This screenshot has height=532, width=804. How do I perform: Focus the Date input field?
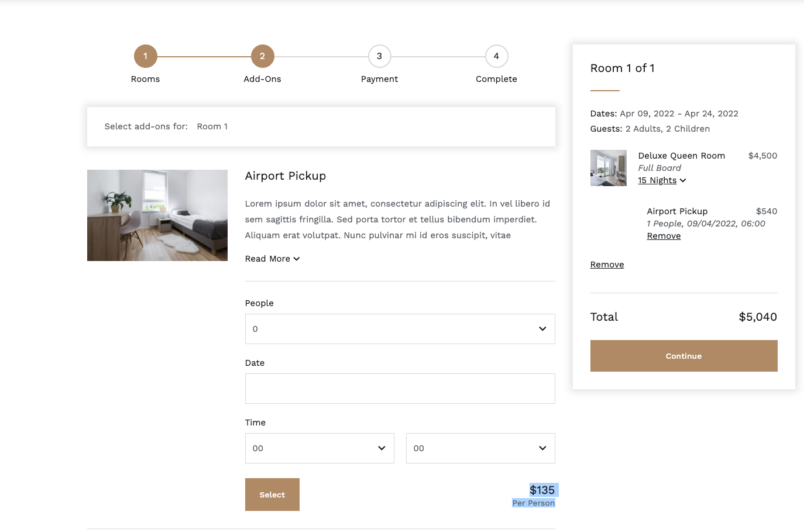click(x=400, y=389)
